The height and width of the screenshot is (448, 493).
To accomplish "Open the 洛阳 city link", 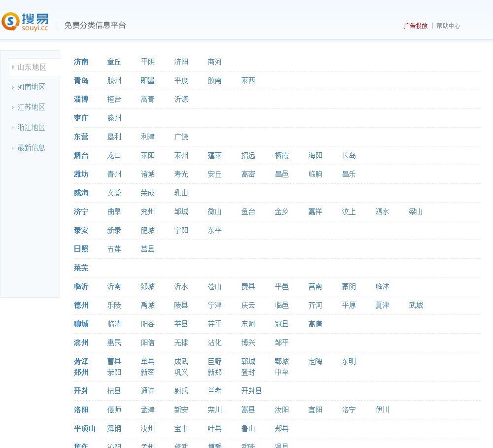I will [81, 410].
